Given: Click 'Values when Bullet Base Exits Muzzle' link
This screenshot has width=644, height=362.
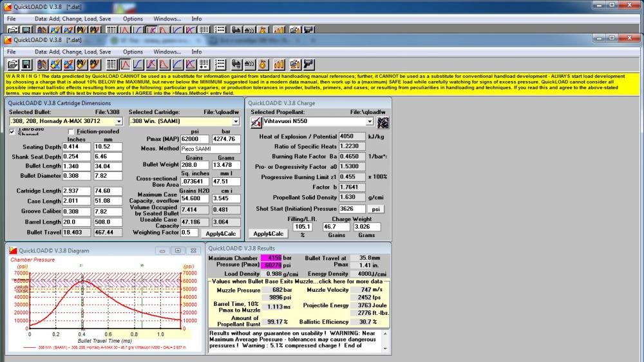Looking at the screenshot, I should point(298,281).
